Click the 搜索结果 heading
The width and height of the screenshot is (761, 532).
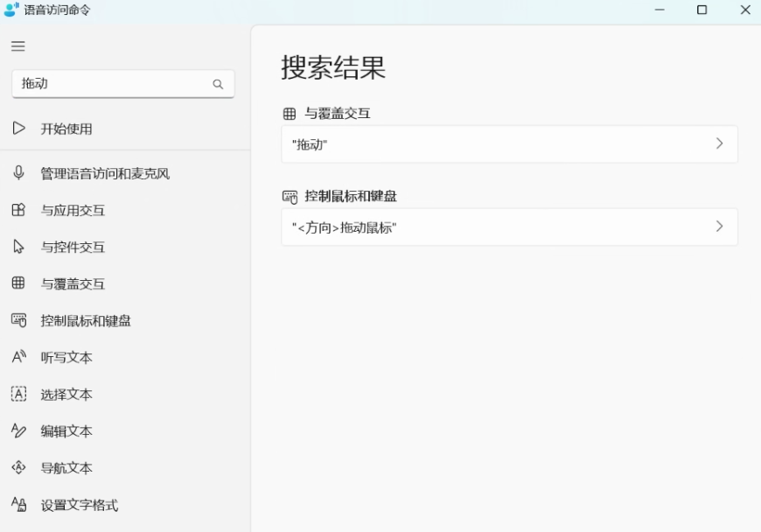pyautogui.click(x=333, y=67)
